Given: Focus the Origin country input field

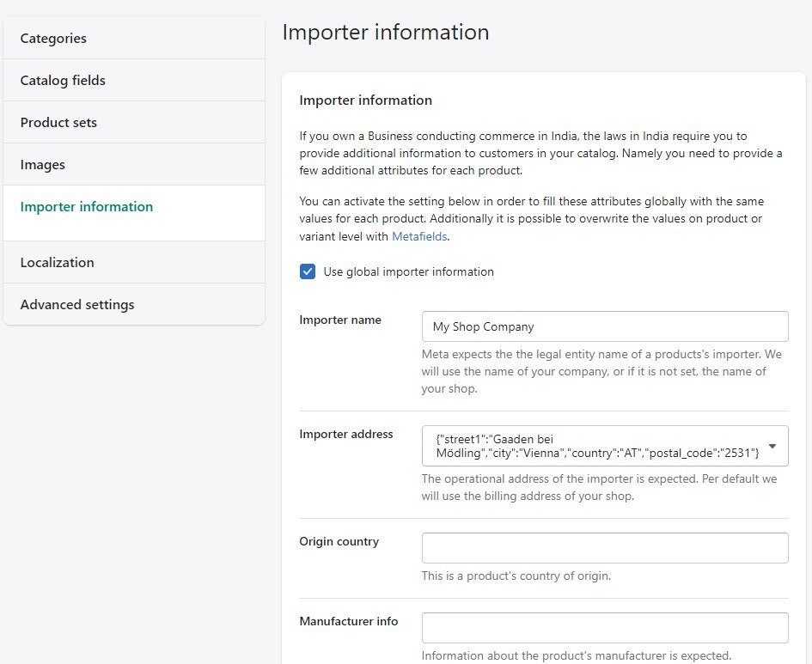Looking at the screenshot, I should (x=604, y=547).
